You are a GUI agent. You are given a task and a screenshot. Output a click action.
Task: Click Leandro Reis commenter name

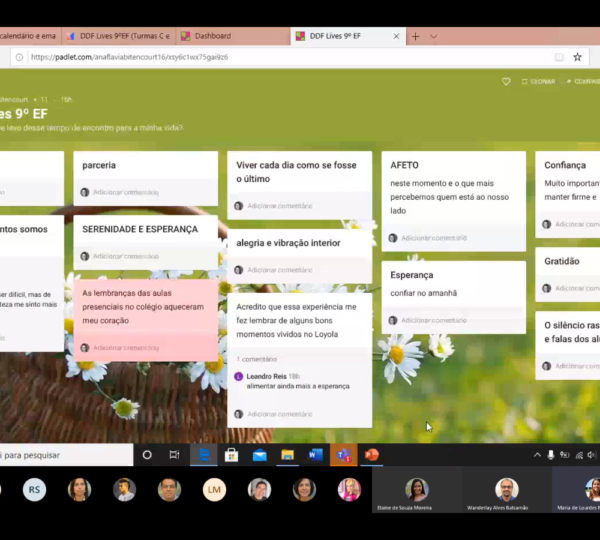click(266, 376)
